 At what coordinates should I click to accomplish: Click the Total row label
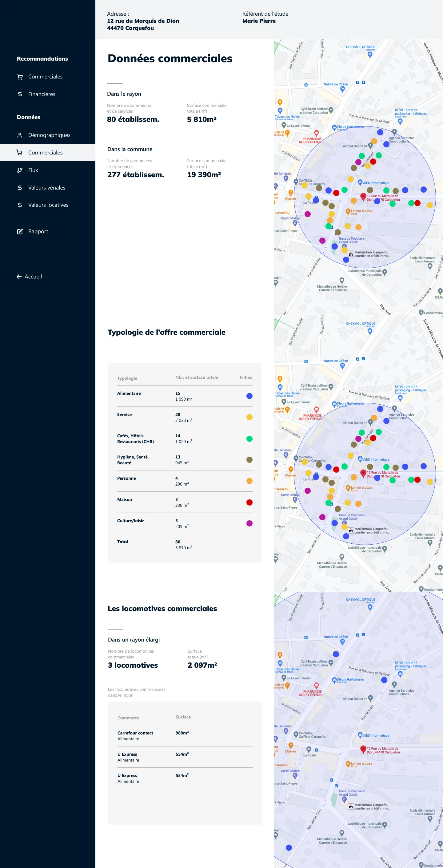coord(123,542)
